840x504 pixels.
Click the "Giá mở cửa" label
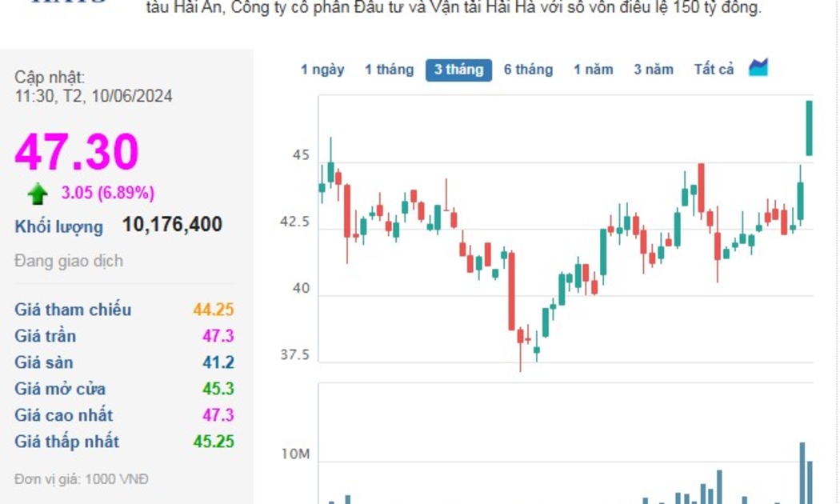pyautogui.click(x=60, y=389)
